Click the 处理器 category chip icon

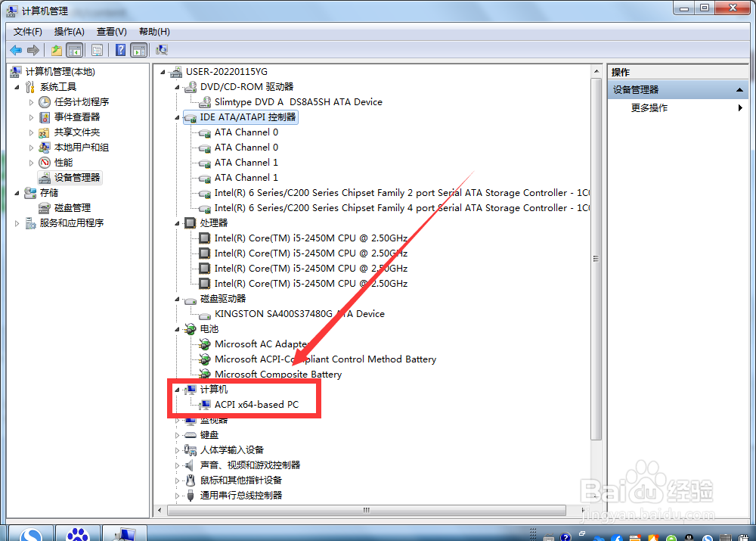point(191,223)
